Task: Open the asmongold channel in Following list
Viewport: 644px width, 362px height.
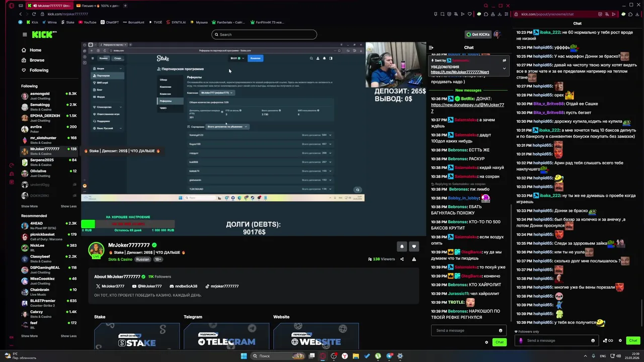Action: click(49, 96)
